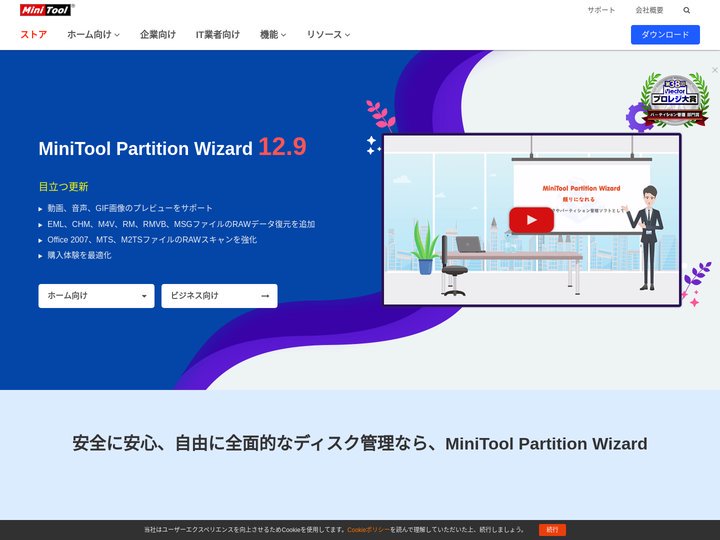This screenshot has width=720, height=540.
Task: Open the 会社概要 link
Action: pos(649,10)
